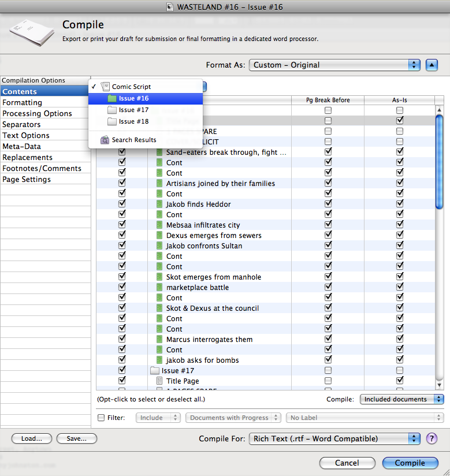450x476 pixels.
Task: Uncheck Pg Break Before for Mebsaa infiltrates city
Action: coord(328,225)
